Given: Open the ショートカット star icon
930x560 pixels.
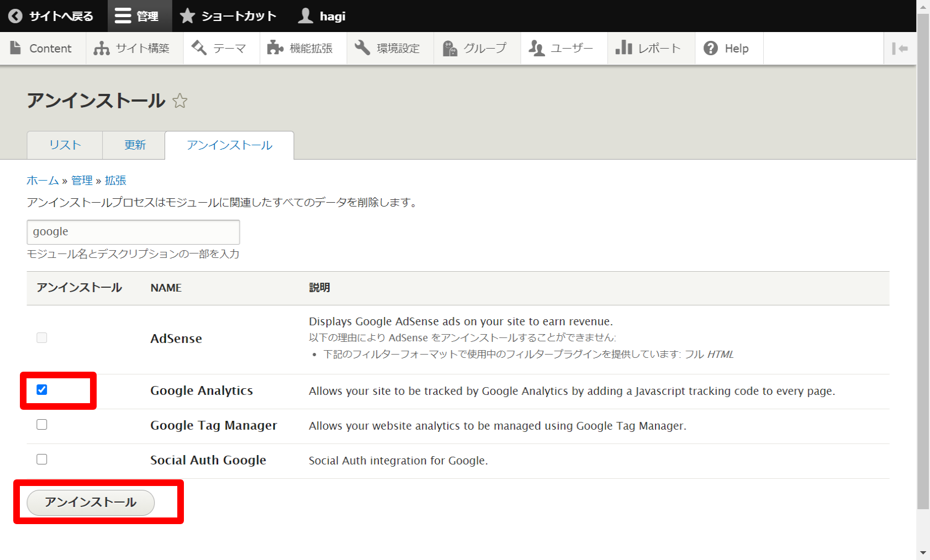Looking at the screenshot, I should pos(187,16).
